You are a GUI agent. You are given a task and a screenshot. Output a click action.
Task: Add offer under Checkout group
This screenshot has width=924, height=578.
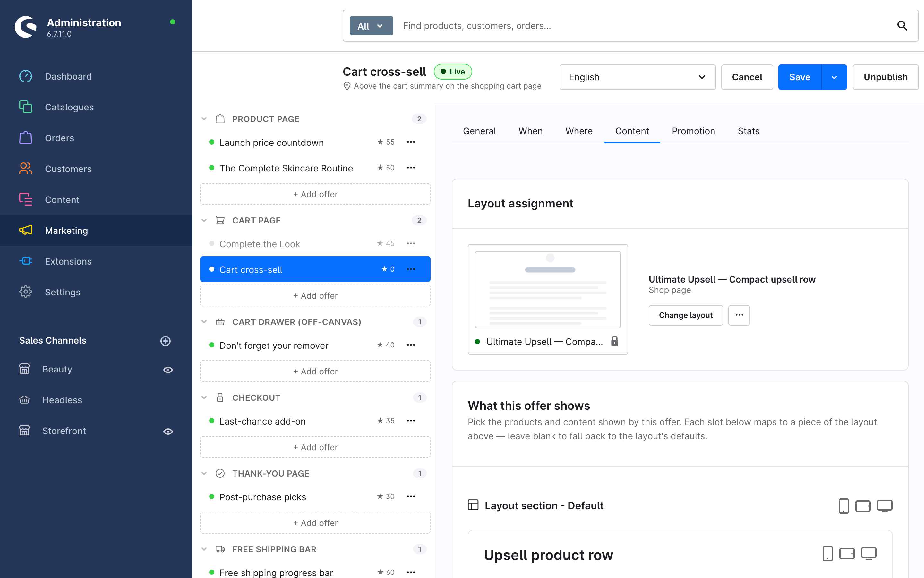315,447
